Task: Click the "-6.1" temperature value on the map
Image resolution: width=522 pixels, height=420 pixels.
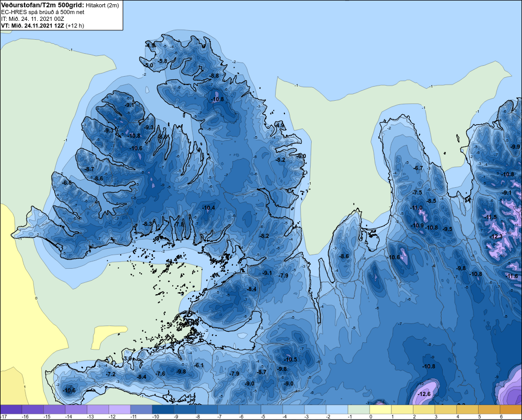Action: tap(199, 365)
